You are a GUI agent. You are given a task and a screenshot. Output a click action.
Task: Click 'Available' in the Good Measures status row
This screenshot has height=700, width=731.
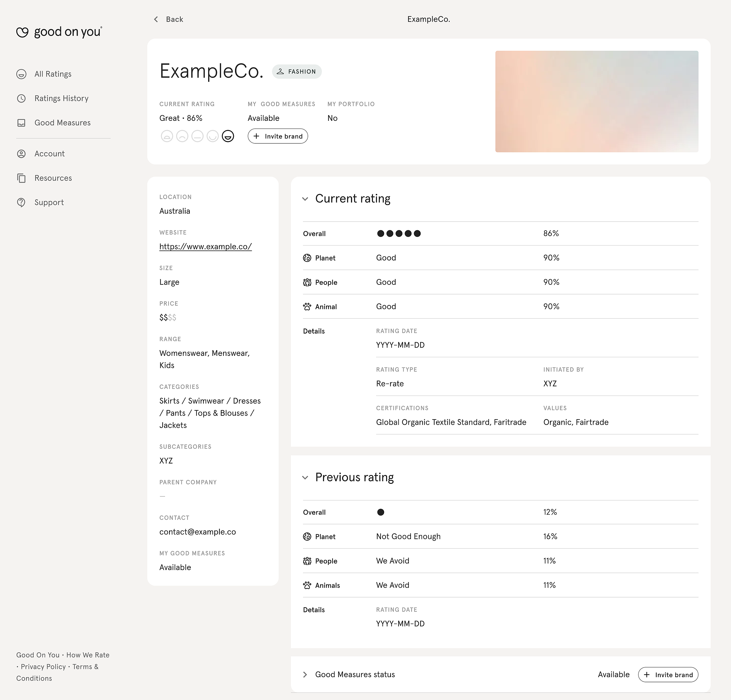614,675
